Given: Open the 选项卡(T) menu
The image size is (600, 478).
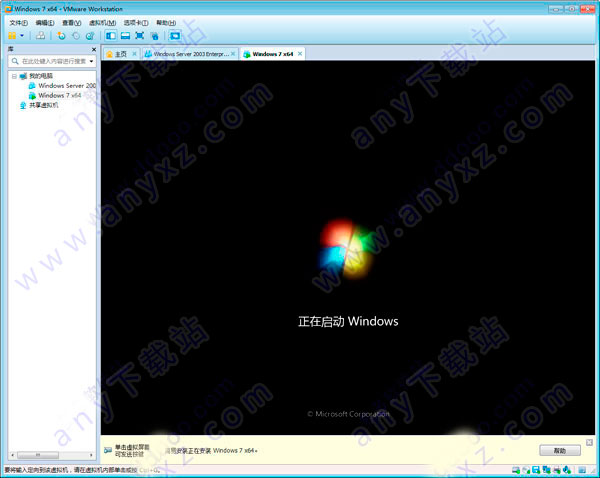Looking at the screenshot, I should 136,23.
